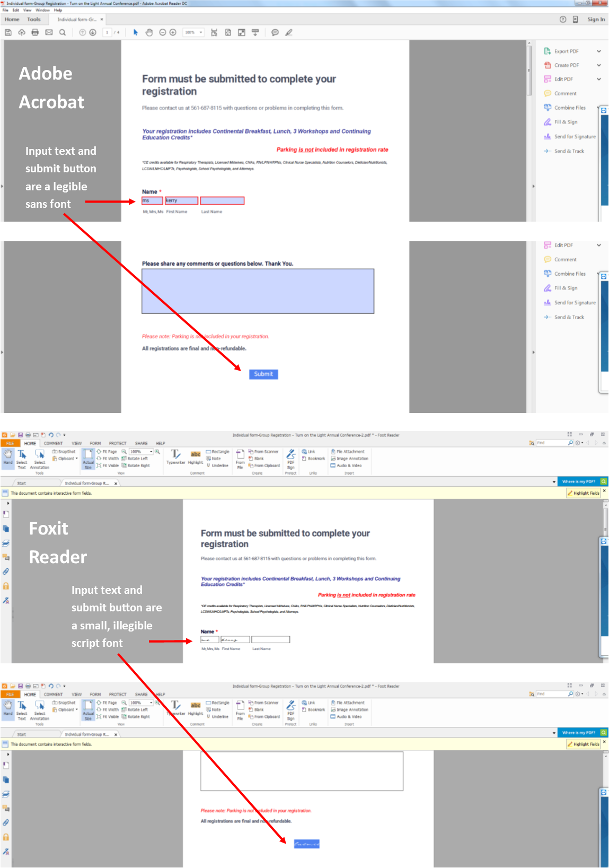Select the Acrobat selection arrow tool

[136, 32]
